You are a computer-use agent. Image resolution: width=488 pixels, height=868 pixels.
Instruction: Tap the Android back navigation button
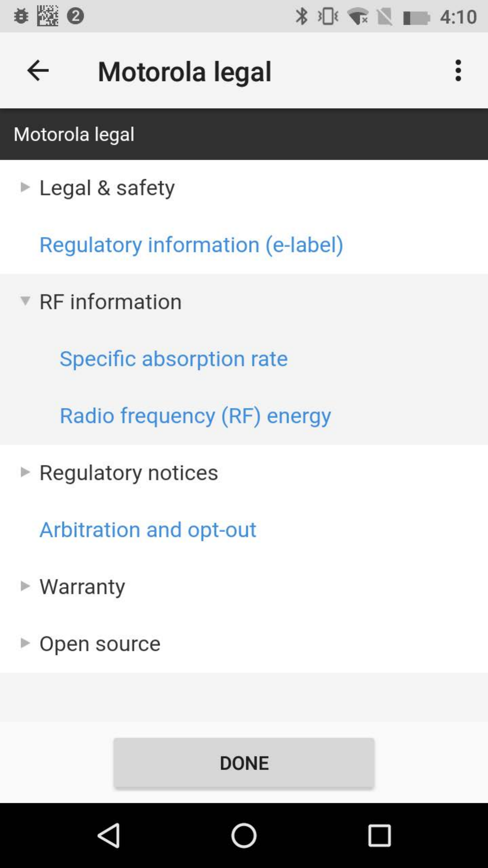coord(109,835)
